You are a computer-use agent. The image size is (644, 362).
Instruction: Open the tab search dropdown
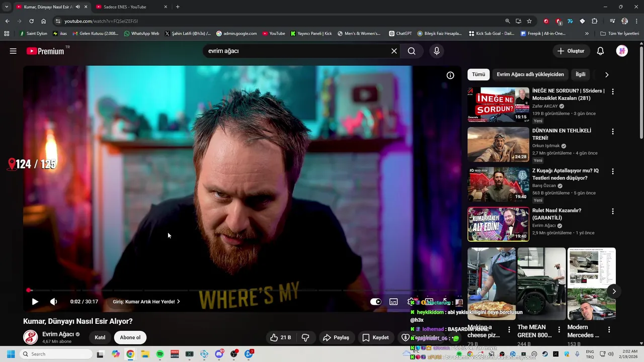coord(7,7)
